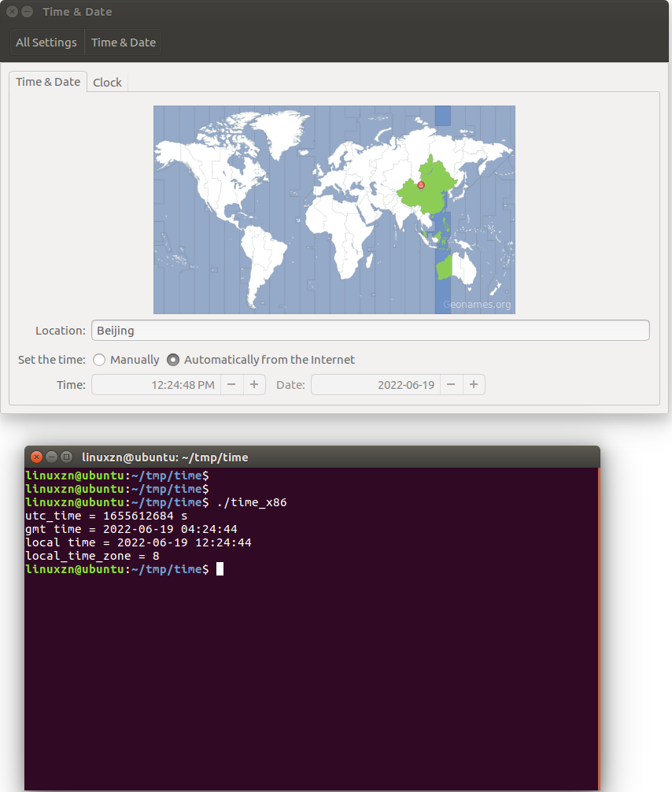Click the local time = 2022-06-19 12:24:44 line
The width and height of the screenshot is (672, 792).
(x=138, y=542)
